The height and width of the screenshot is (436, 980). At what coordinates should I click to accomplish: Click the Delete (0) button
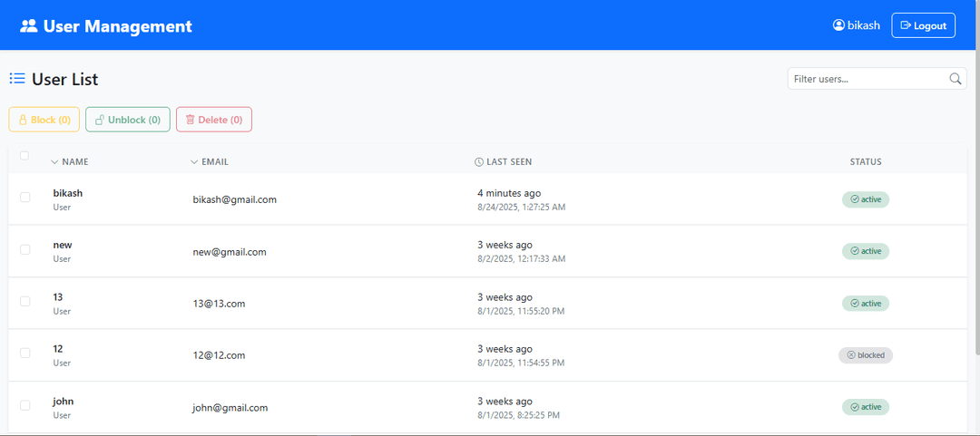tap(214, 120)
